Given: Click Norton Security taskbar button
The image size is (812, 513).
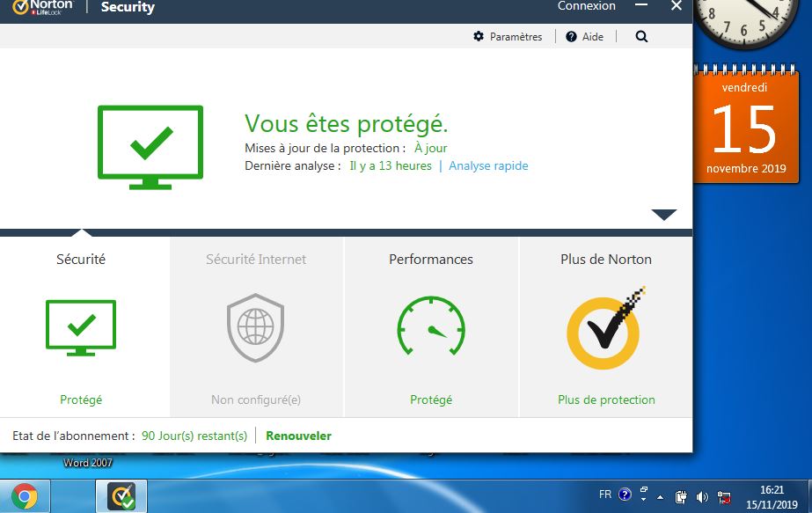Looking at the screenshot, I should click(121, 496).
